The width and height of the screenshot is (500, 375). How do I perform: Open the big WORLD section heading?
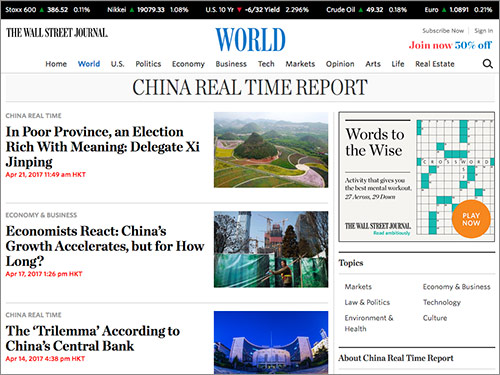pyautogui.click(x=250, y=40)
